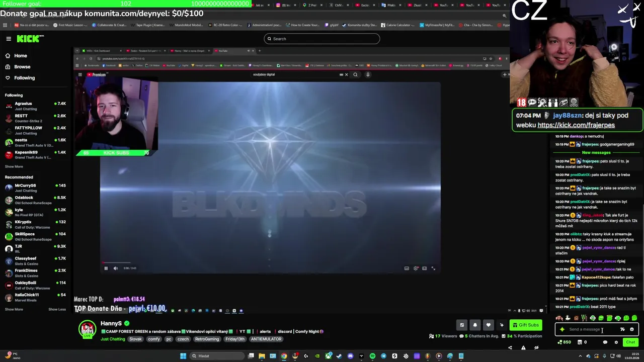The image size is (644, 362).
Task: Click the Just Chatting category link
Action: click(113, 339)
